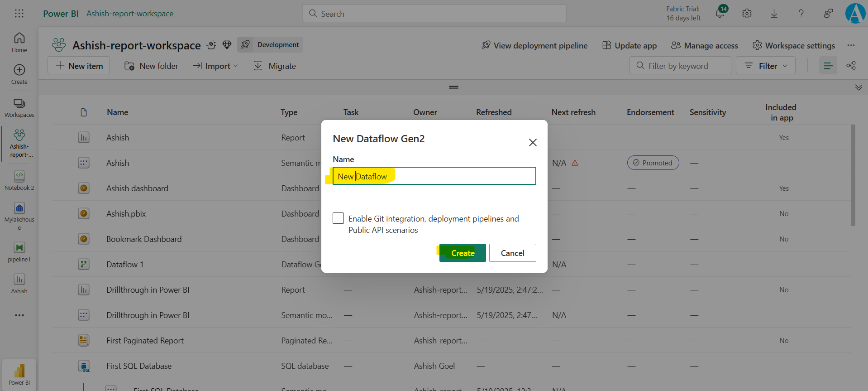Expand the collapsed header chevron
868x391 pixels.
tap(858, 87)
